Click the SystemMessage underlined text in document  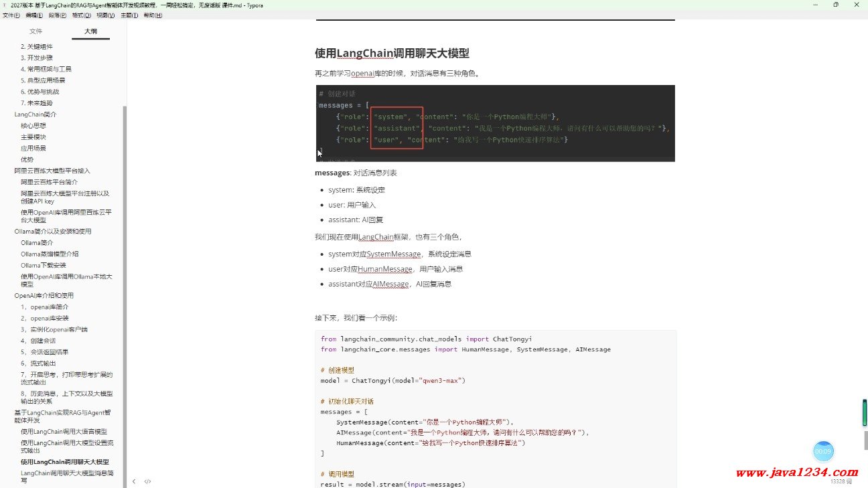[393, 254]
